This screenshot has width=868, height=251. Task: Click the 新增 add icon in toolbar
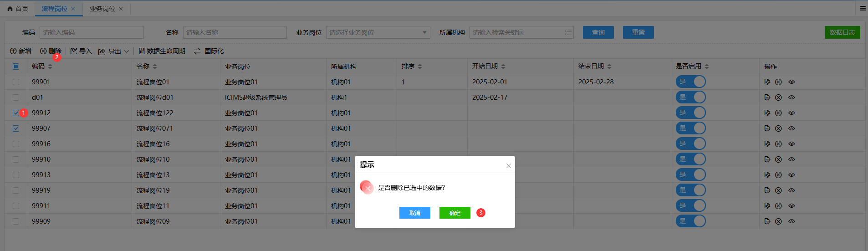(13, 51)
